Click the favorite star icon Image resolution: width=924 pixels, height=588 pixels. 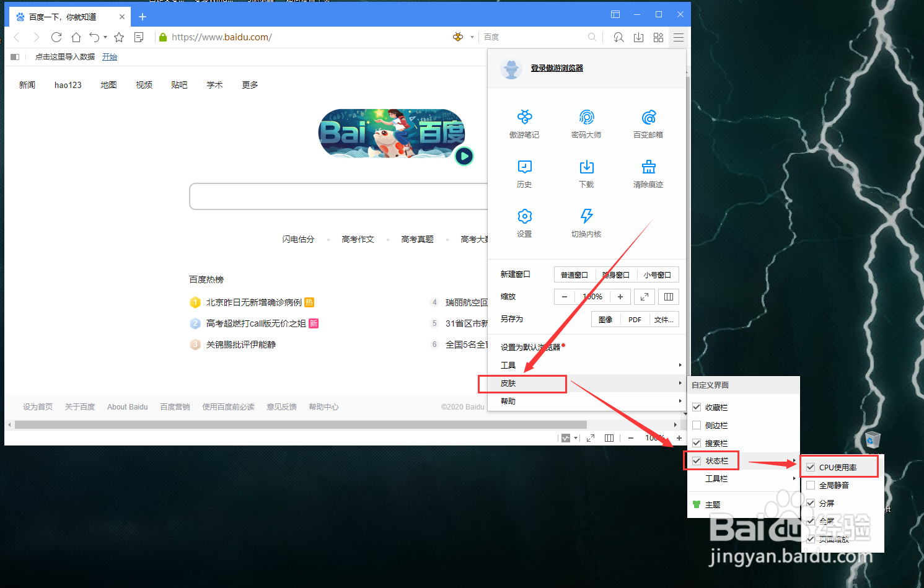pos(119,37)
